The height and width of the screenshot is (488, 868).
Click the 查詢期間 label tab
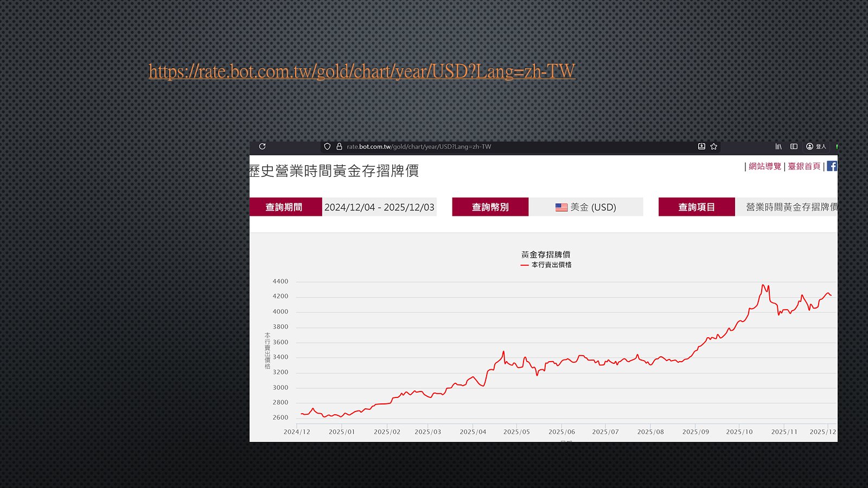pyautogui.click(x=284, y=207)
